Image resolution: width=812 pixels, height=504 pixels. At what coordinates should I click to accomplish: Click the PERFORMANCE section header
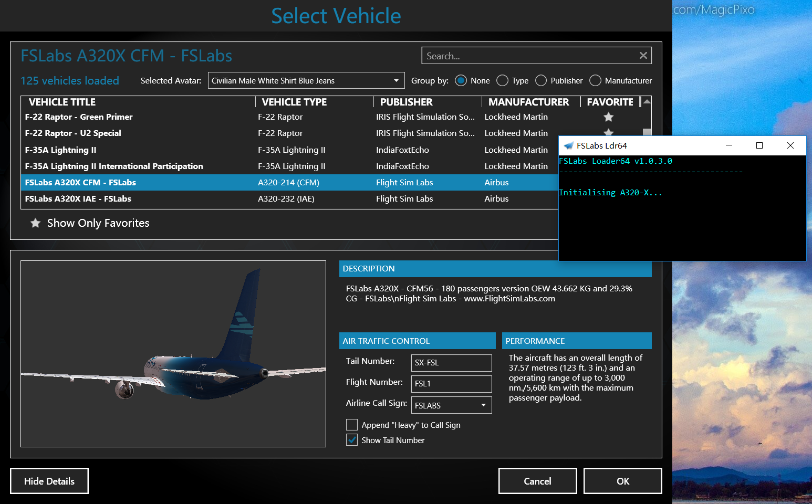(577, 341)
